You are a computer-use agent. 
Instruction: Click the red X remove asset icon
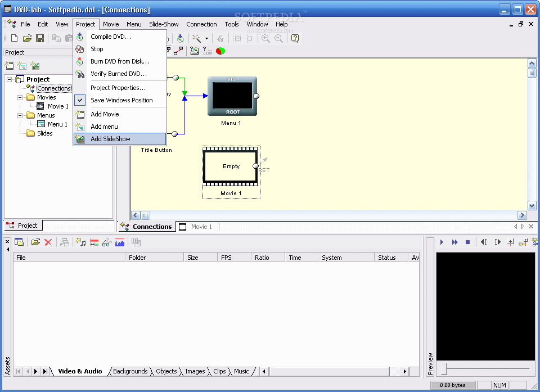(48, 242)
